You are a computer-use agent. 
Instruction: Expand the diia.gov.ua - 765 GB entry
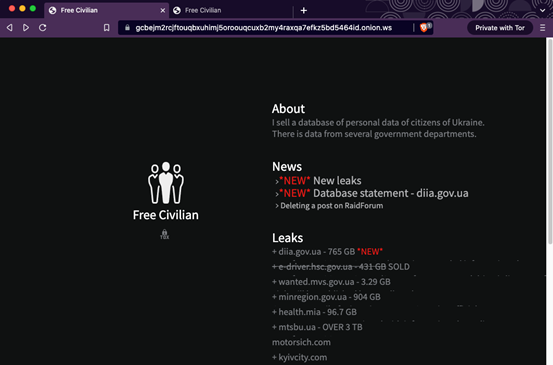327,251
